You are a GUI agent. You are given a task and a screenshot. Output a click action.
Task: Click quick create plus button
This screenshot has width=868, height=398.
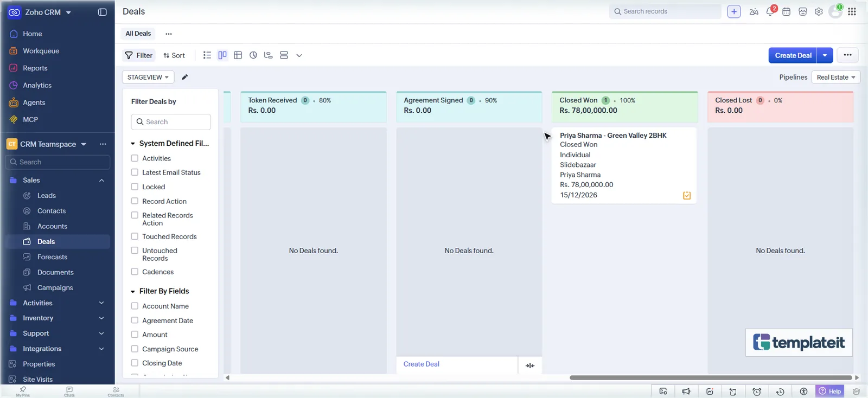click(x=734, y=11)
